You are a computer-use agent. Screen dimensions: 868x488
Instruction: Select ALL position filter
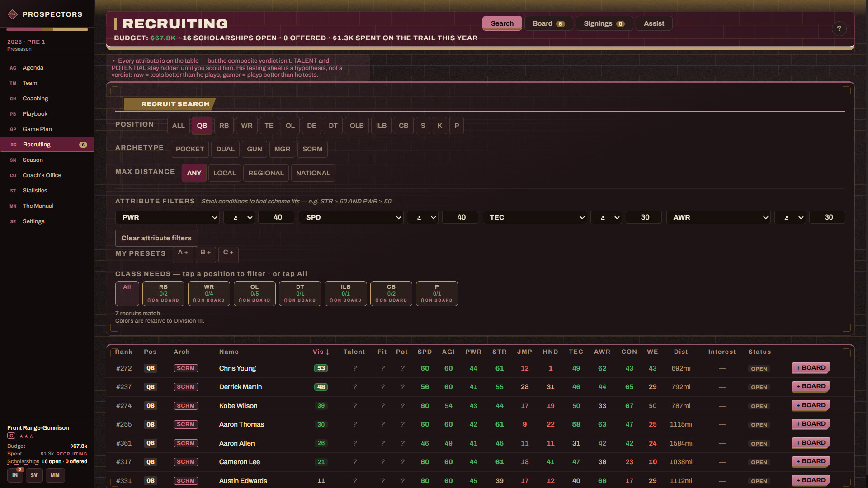click(178, 126)
